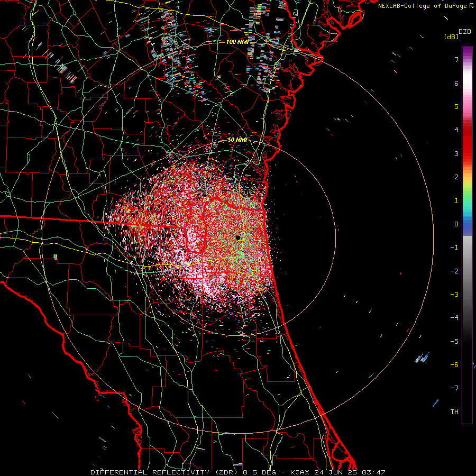Click the [dB] units label
The height and width of the screenshot is (476, 476).
tap(451, 36)
